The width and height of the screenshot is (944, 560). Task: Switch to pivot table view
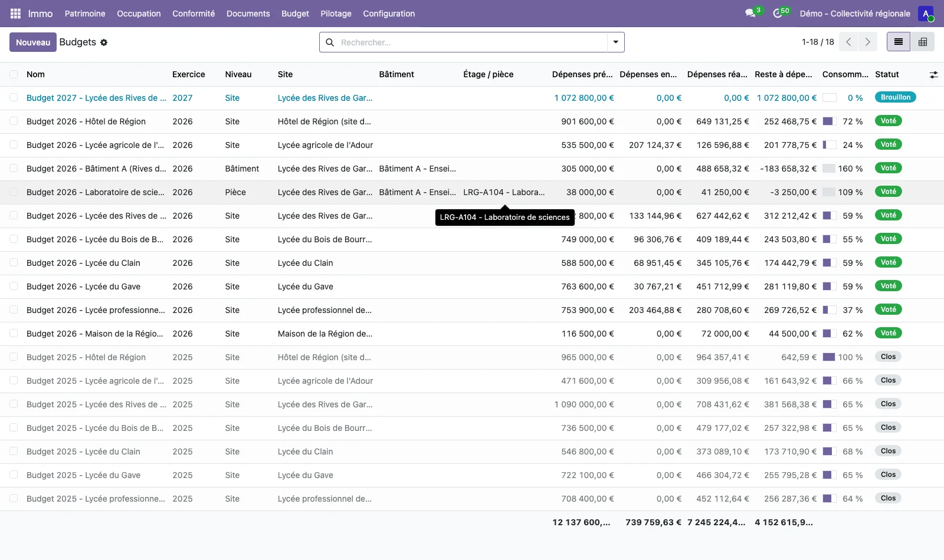[923, 42]
